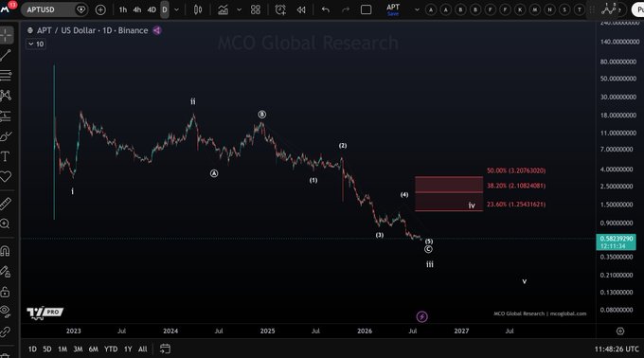Set the time range to 1M
Viewport: 644px width, 358px height.
[x=63, y=349]
